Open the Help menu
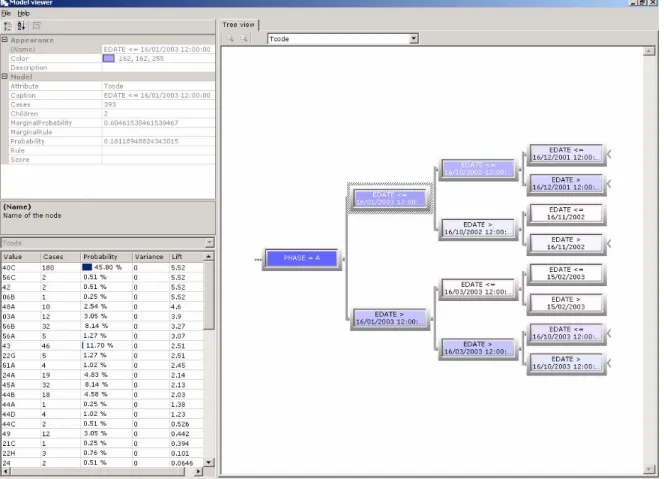The height and width of the screenshot is (479, 664). [23, 14]
